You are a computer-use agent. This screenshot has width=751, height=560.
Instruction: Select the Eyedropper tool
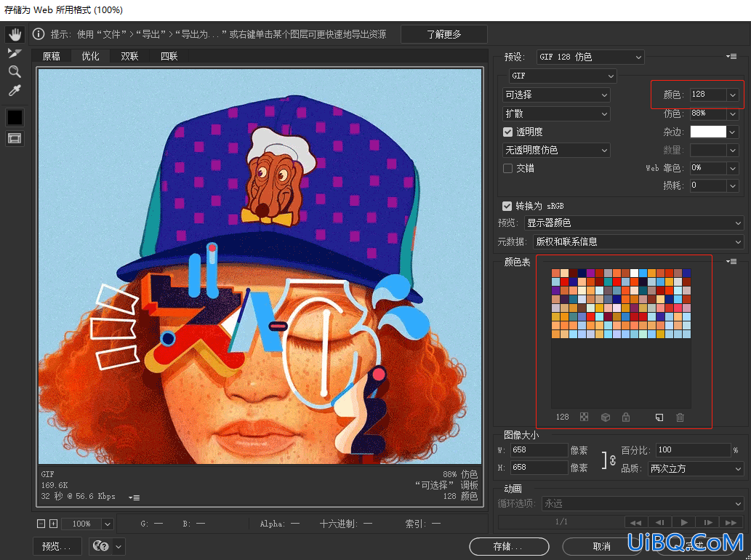[15, 90]
